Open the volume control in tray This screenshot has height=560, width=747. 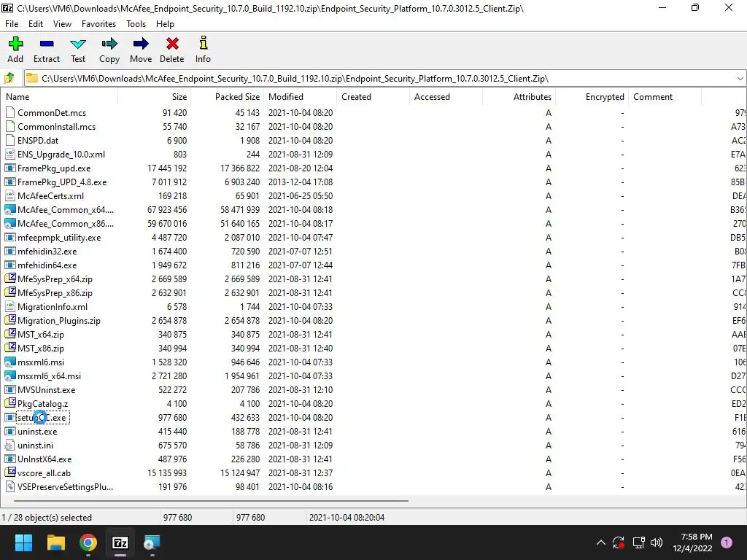pyautogui.click(x=657, y=542)
